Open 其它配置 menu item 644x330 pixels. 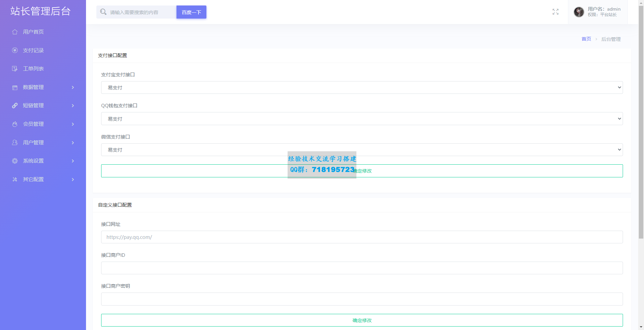point(33,179)
